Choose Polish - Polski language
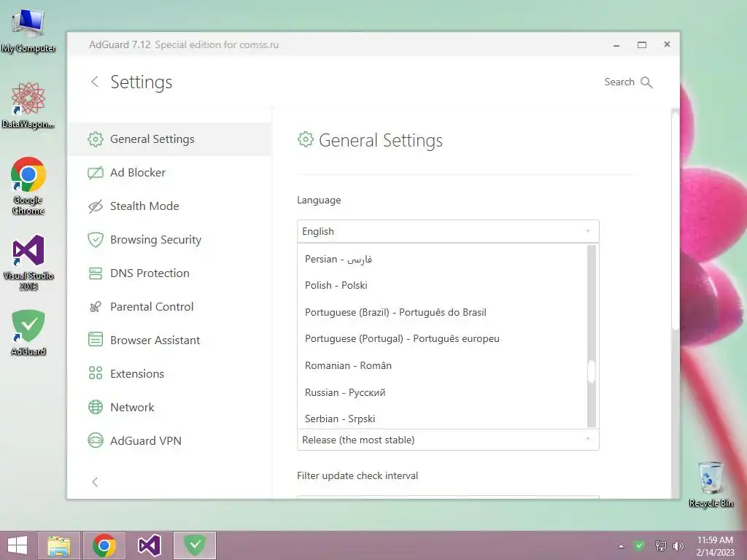Image resolution: width=747 pixels, height=560 pixels. point(442,285)
